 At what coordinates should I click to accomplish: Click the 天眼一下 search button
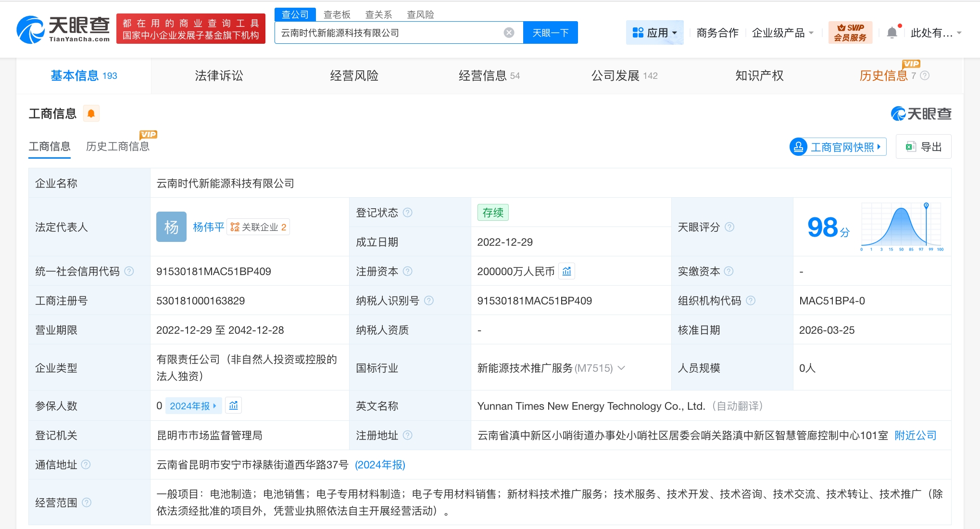550,32
